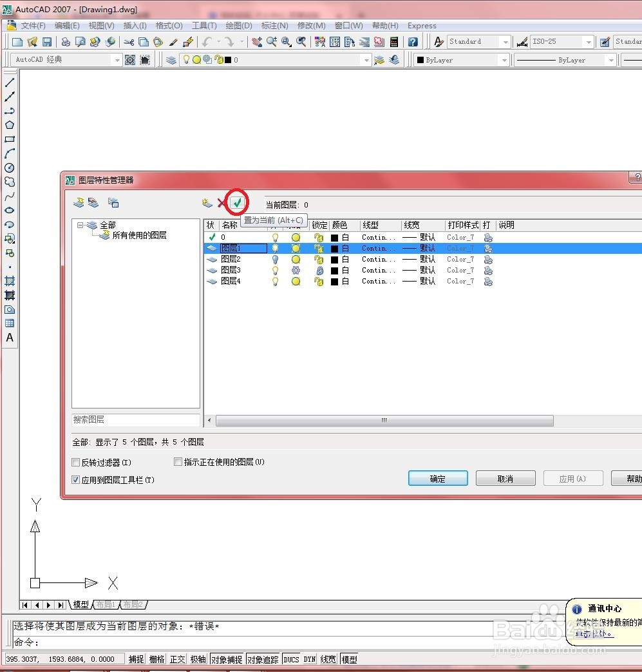Click the Save icon in standard toolbar
Screen dimensions: 642x672
[46, 42]
